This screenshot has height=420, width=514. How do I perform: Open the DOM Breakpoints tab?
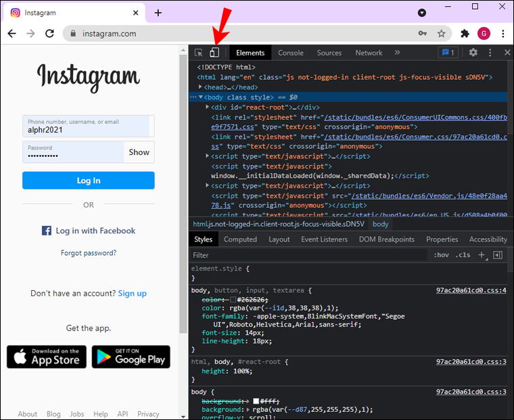(386, 239)
